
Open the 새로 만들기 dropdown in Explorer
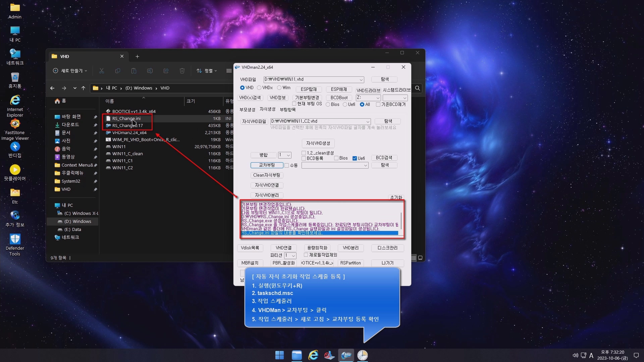(x=70, y=71)
